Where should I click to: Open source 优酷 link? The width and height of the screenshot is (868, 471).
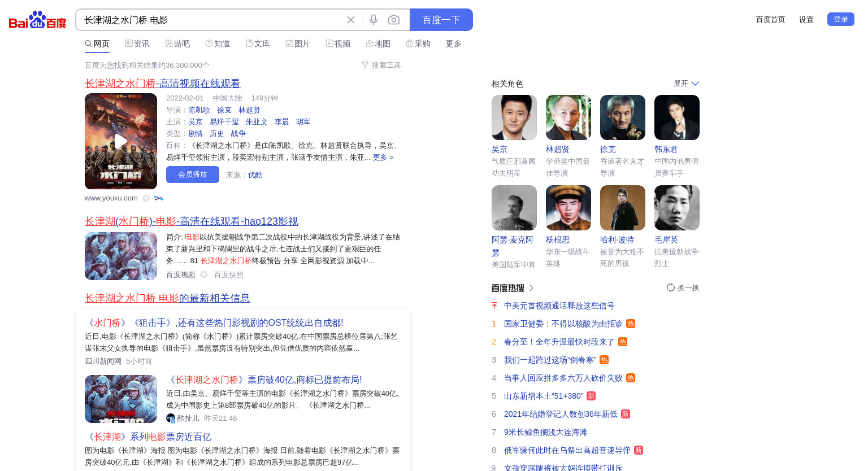point(255,175)
